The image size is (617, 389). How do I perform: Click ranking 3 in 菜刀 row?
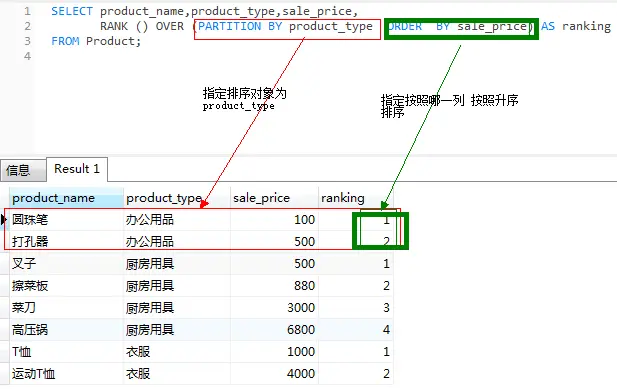click(x=356, y=308)
